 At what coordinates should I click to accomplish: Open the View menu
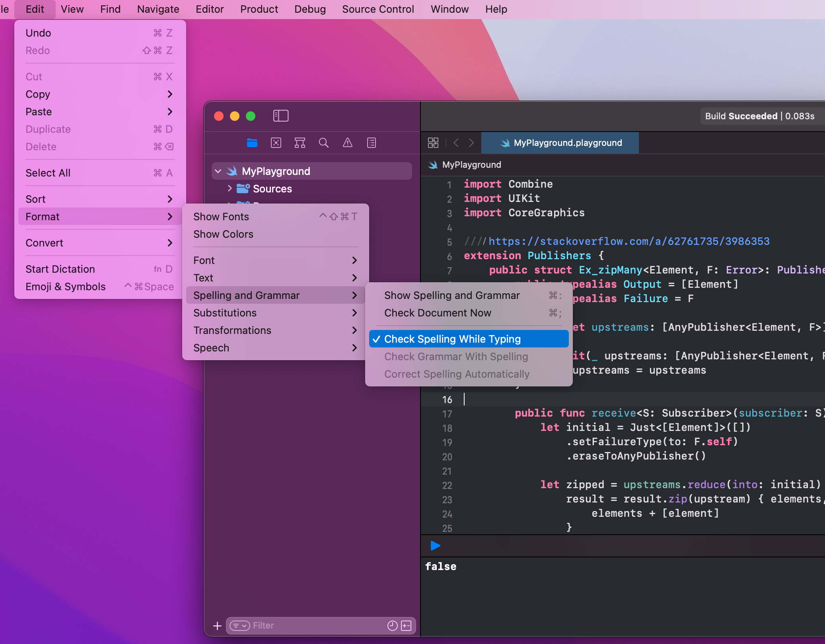coord(72,9)
